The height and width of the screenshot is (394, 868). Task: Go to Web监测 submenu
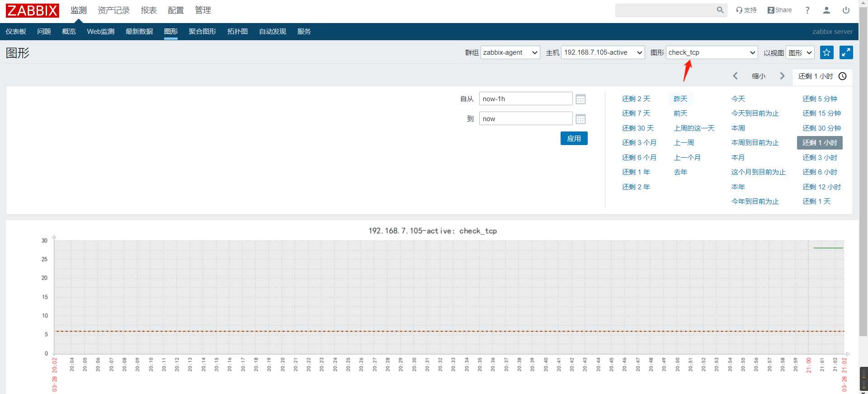(x=101, y=32)
